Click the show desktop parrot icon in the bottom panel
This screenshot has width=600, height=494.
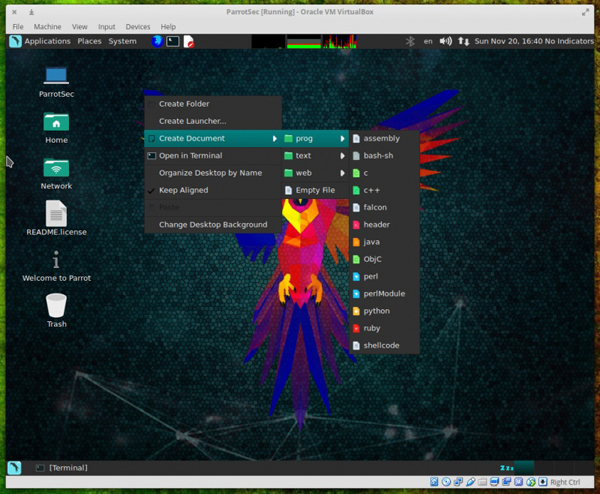[15, 468]
